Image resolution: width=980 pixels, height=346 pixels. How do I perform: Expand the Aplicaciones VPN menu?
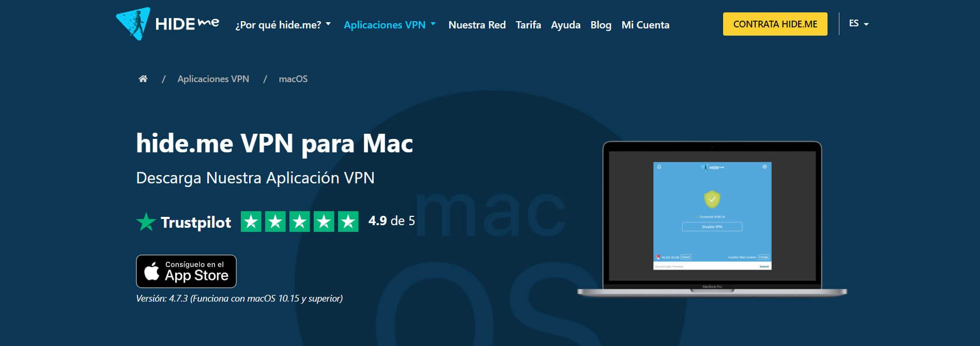[390, 25]
